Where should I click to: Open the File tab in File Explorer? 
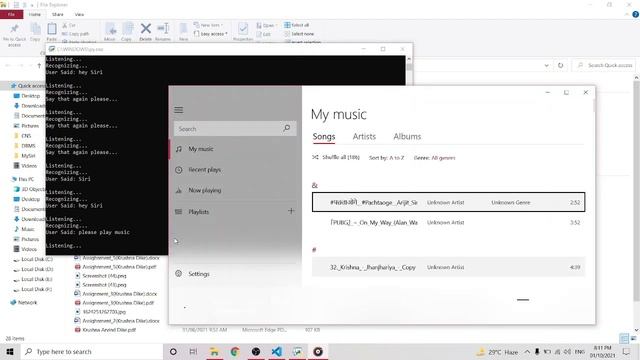(x=11, y=14)
